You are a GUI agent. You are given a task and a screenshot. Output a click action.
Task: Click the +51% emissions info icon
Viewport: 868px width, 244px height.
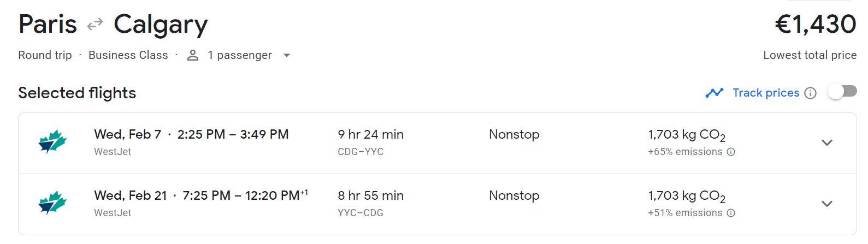click(x=731, y=213)
